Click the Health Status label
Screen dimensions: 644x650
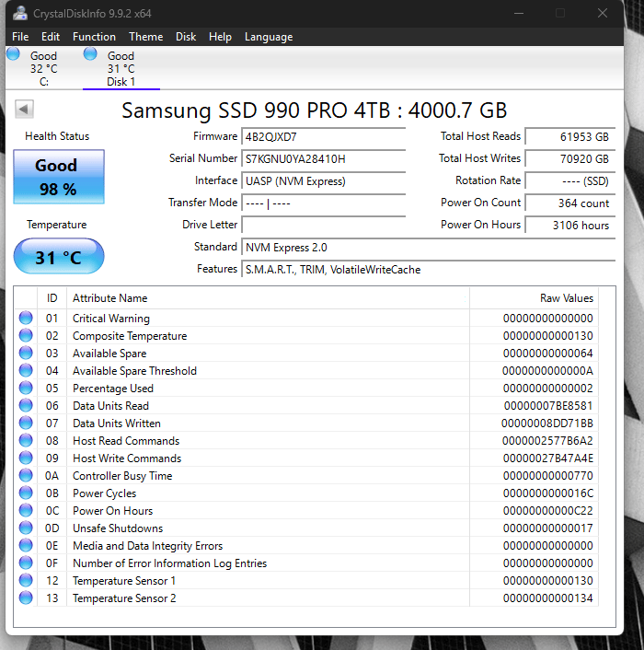tap(57, 136)
